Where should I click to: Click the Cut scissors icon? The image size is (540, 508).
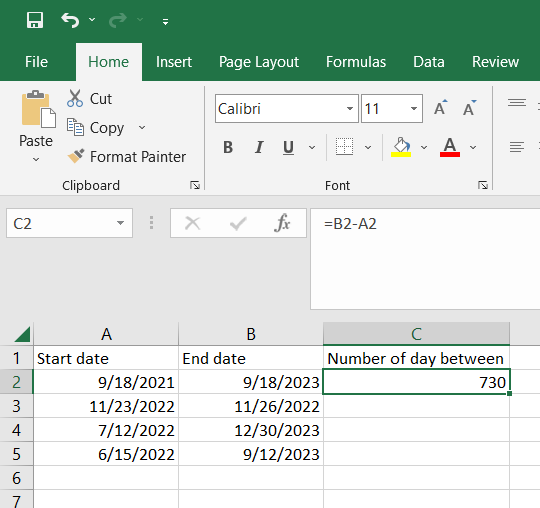click(x=75, y=99)
